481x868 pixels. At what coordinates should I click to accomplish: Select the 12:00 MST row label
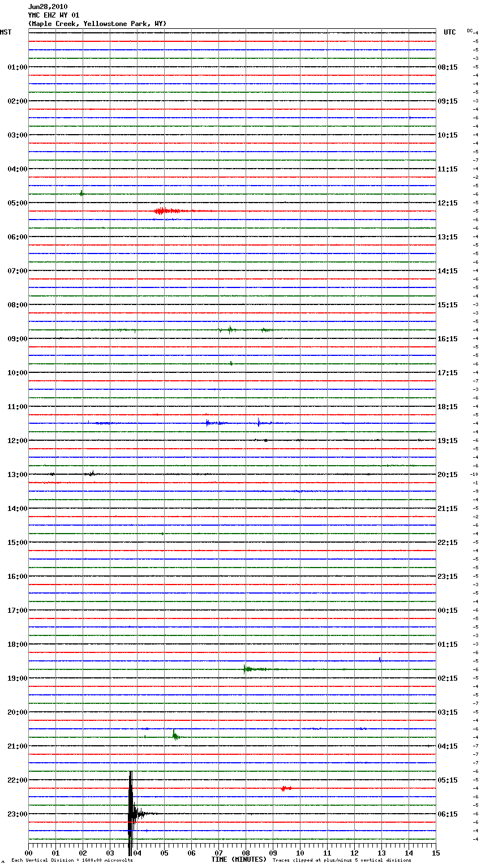(18, 441)
